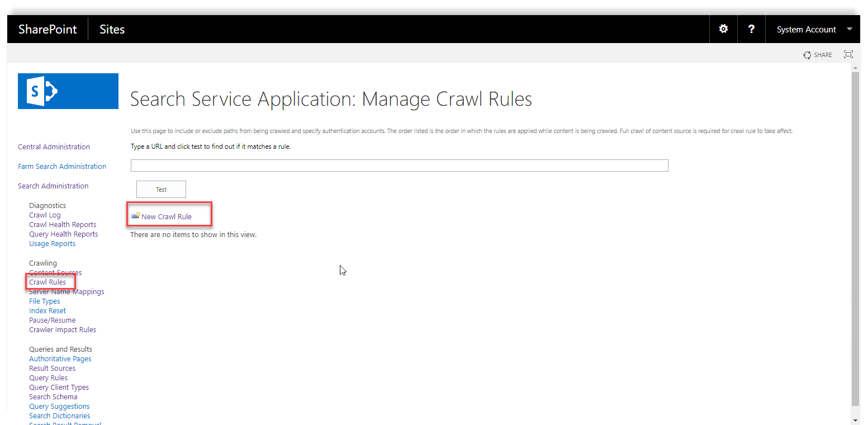Open the Help question mark icon
868x425 pixels.
tap(751, 29)
